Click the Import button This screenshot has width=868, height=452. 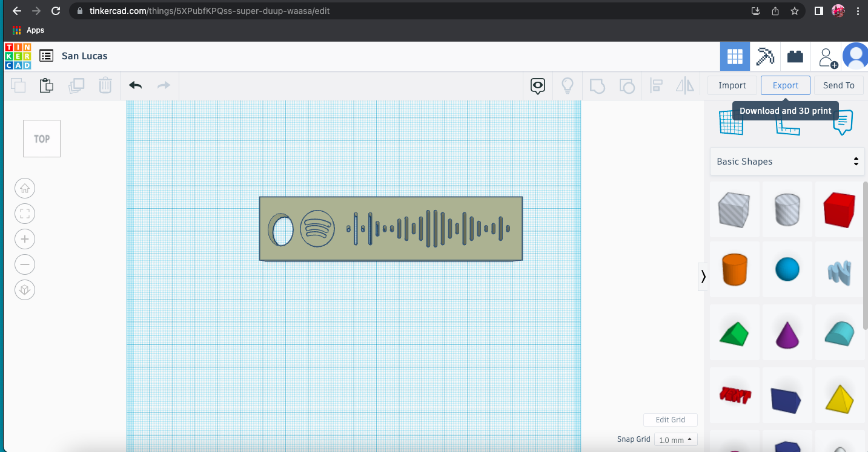(x=732, y=85)
